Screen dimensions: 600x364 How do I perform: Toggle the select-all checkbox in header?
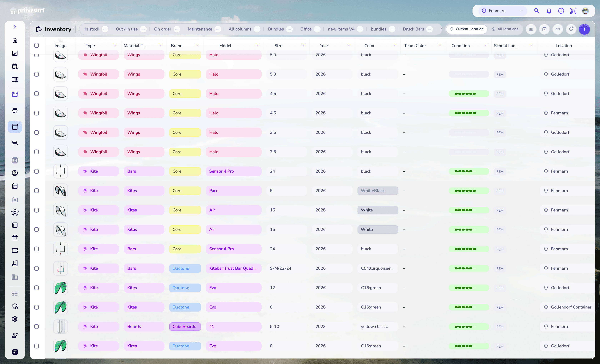[37, 45]
